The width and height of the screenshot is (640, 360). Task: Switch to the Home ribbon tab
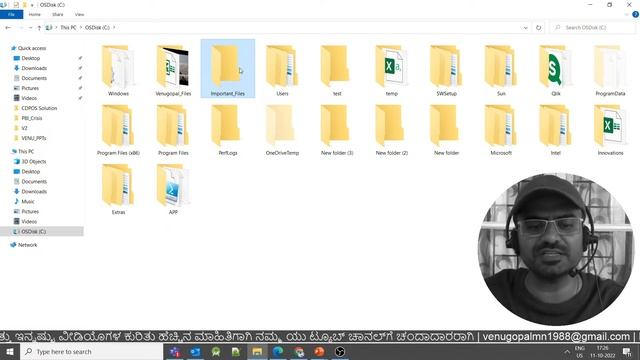(35, 14)
